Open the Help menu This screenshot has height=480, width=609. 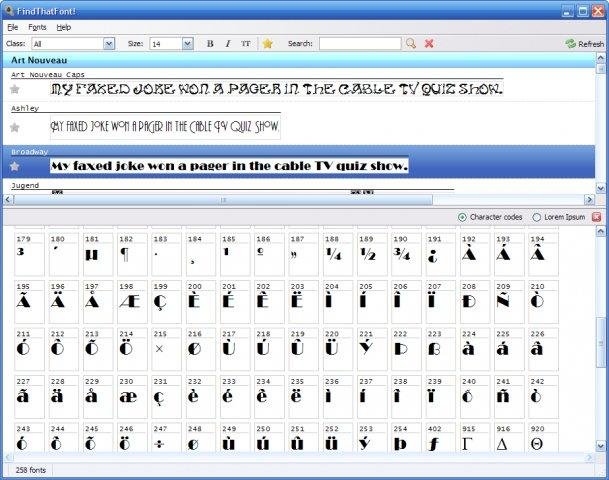point(64,27)
